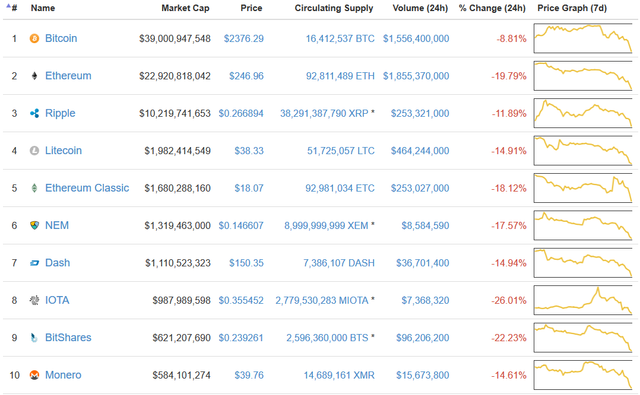
Task: Click Ethereum Classic price $18.07
Action: click(249, 189)
